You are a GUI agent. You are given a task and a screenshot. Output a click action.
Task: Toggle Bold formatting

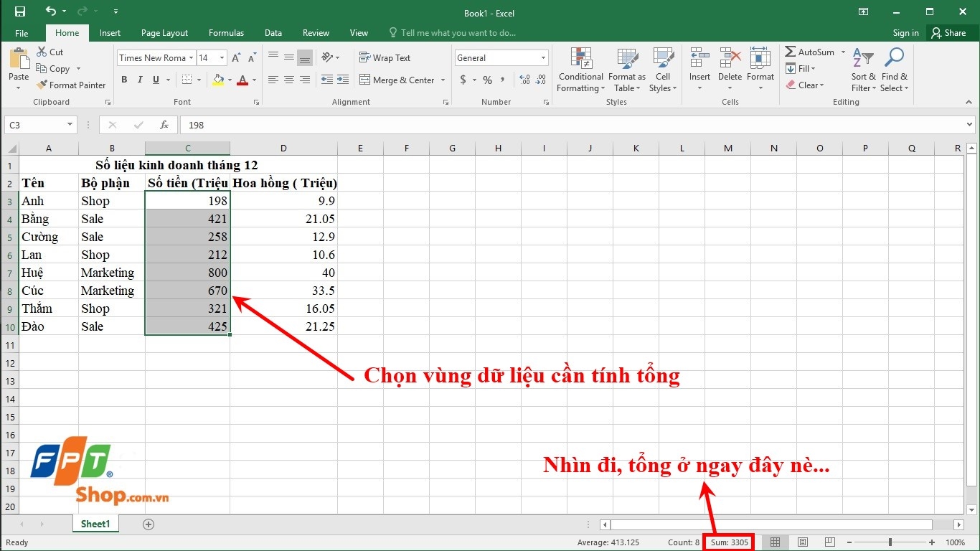124,80
